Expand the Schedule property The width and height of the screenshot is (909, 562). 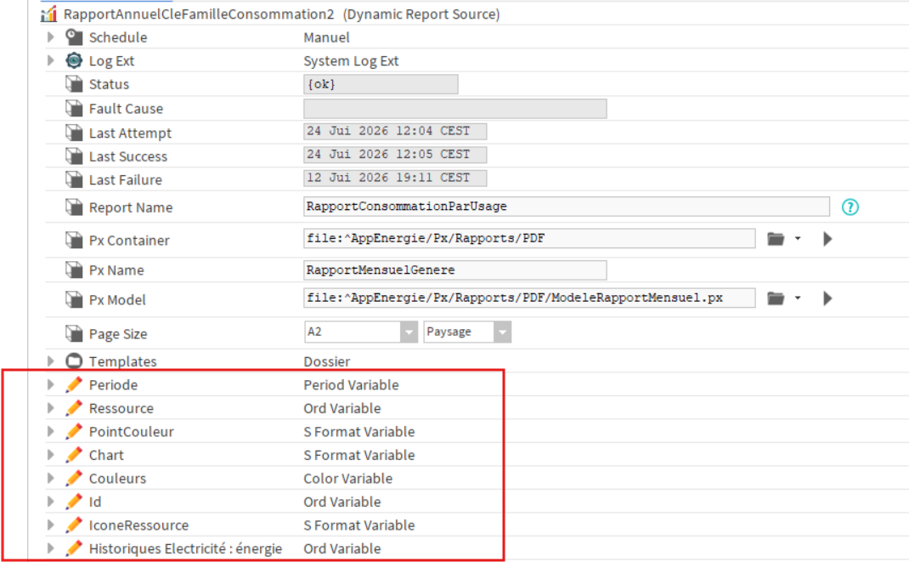pos(50,37)
